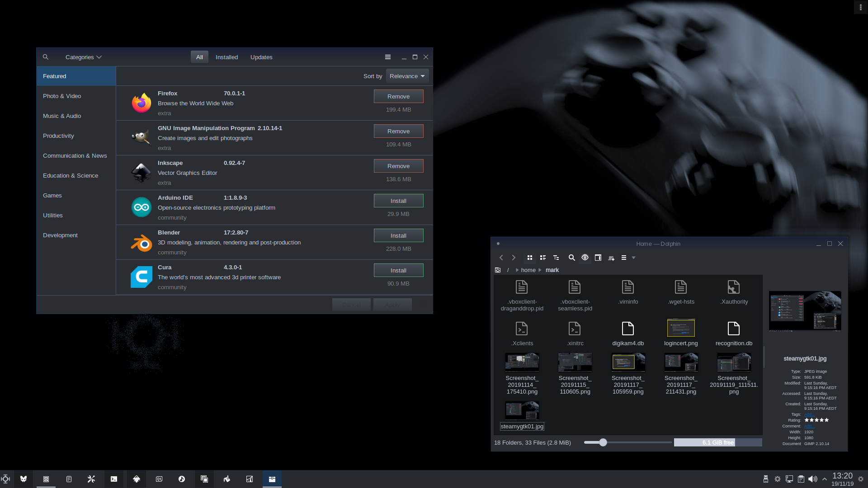Open the Categories dropdown
Screen dimensions: 868x488
click(x=84, y=57)
